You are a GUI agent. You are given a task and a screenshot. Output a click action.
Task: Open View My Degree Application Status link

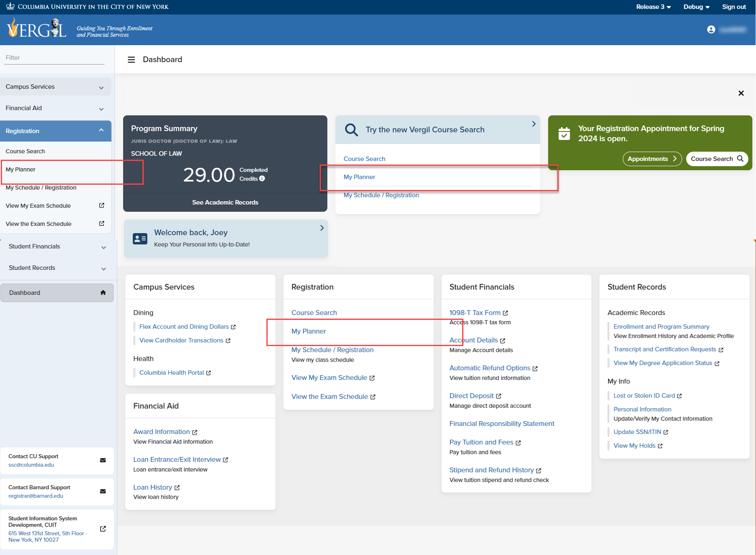coord(663,363)
